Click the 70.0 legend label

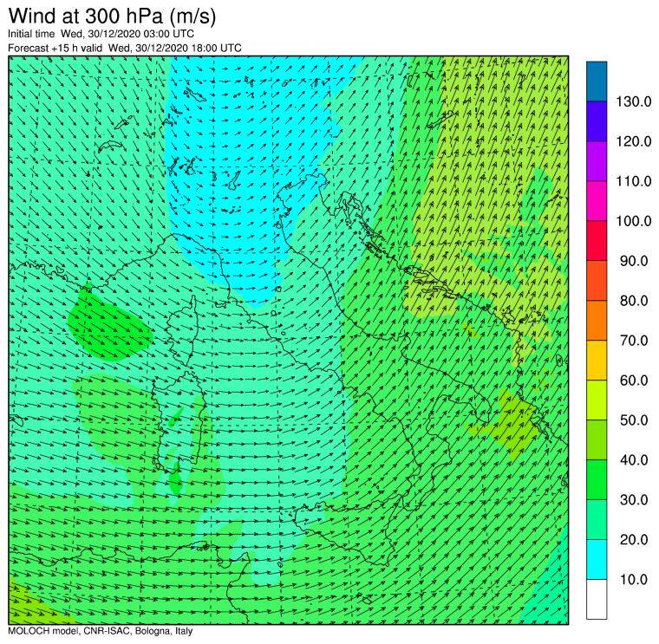[634, 341]
